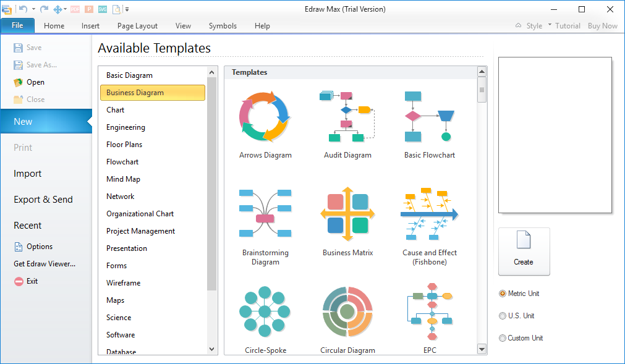This screenshot has width=625, height=364.
Task: Click the red Exit icon
Action: (19, 282)
